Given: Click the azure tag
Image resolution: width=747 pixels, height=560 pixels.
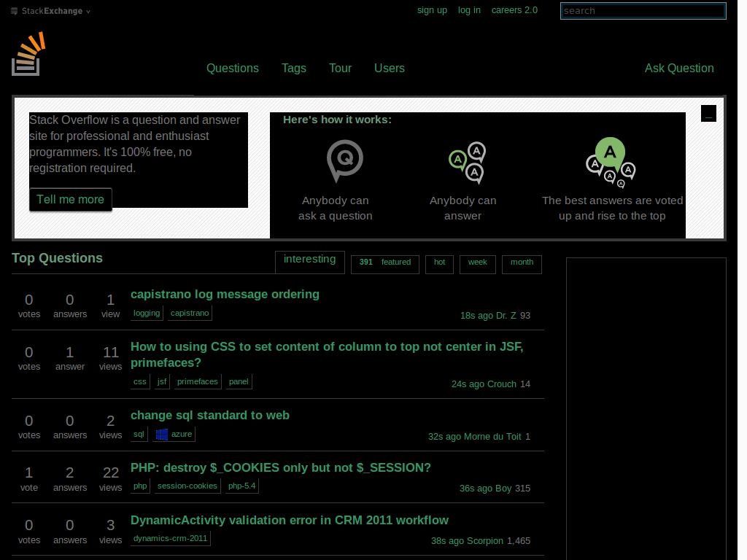Looking at the screenshot, I should tap(174, 435).
